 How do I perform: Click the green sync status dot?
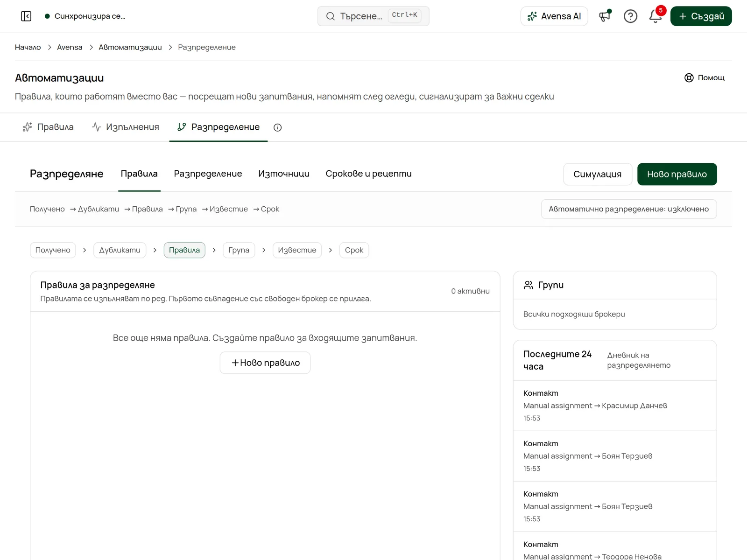pos(47,16)
